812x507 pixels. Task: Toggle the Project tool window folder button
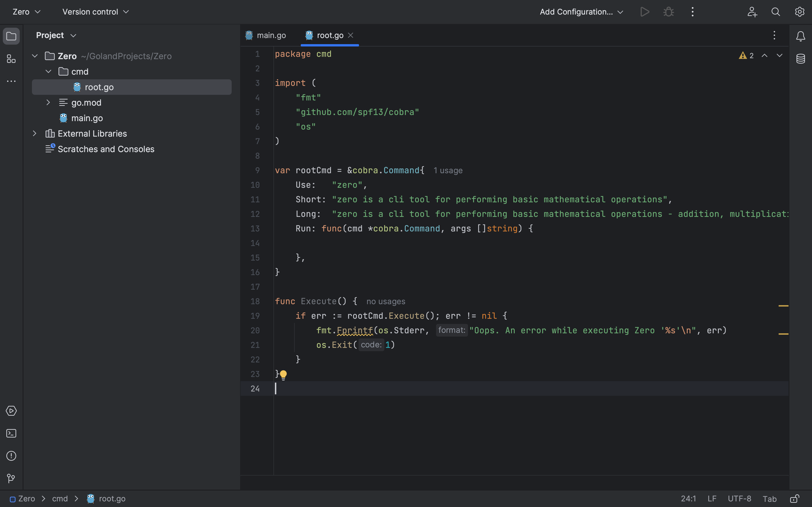point(11,36)
